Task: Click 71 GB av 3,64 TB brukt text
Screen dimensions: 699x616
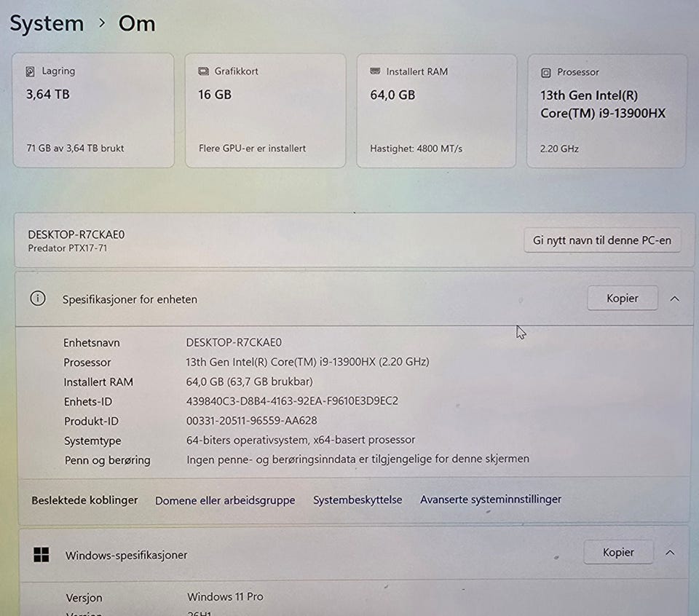Action: [x=75, y=148]
